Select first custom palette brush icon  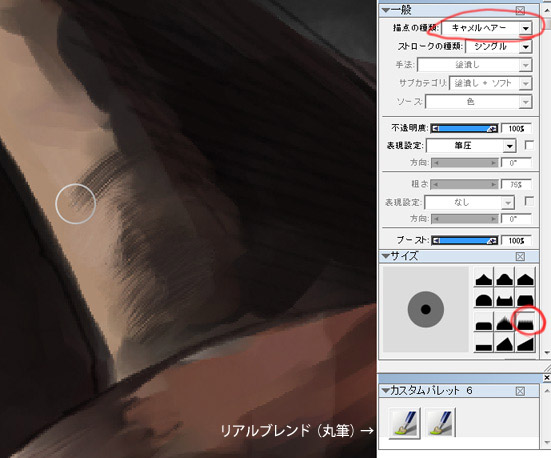[x=404, y=422]
